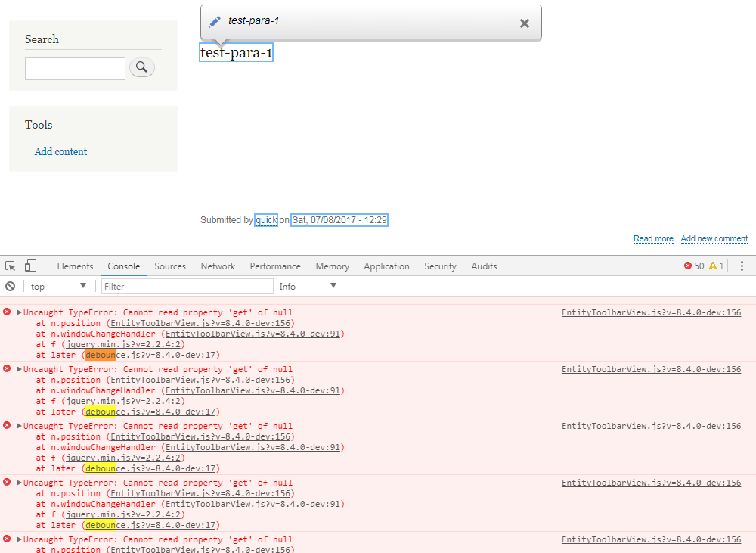
Task: Click the third error's red circle icon
Action: coord(7,425)
